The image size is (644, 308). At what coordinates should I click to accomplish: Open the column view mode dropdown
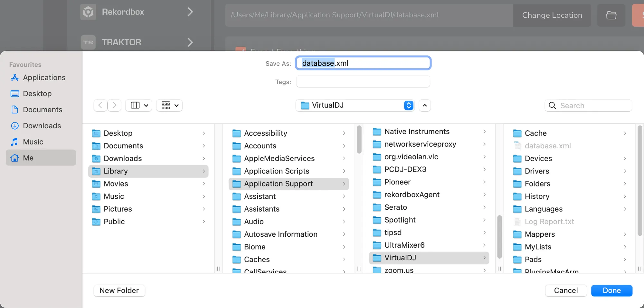point(139,105)
